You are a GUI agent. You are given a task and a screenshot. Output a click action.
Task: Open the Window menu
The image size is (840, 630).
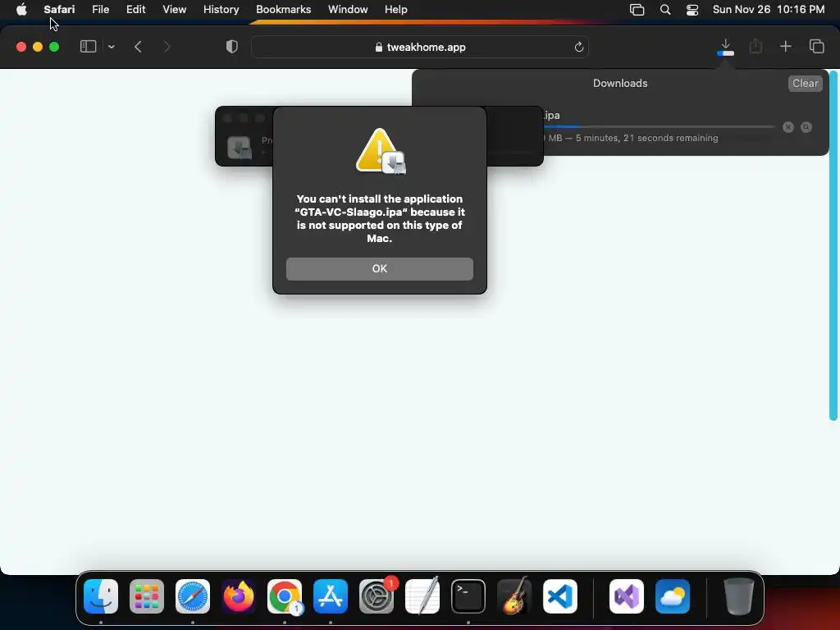[x=348, y=9]
